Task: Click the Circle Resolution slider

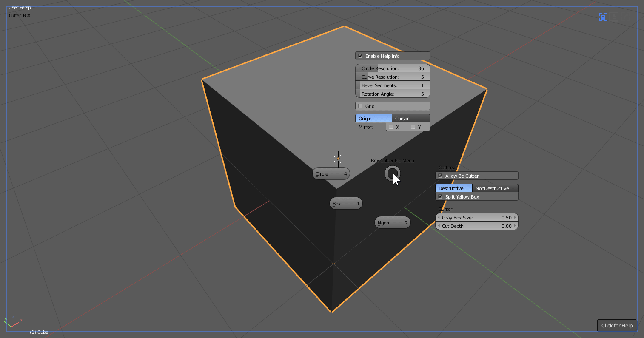Action: pyautogui.click(x=392, y=68)
